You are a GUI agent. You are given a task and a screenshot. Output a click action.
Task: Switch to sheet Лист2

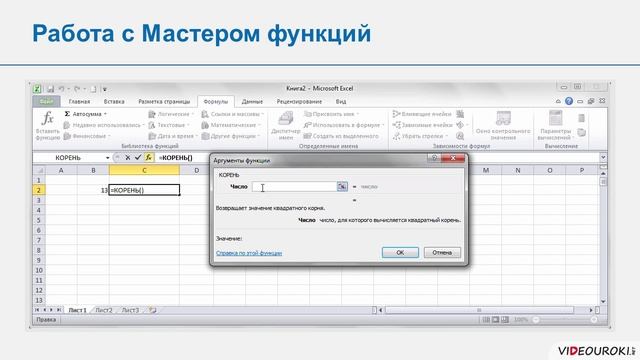104,310
